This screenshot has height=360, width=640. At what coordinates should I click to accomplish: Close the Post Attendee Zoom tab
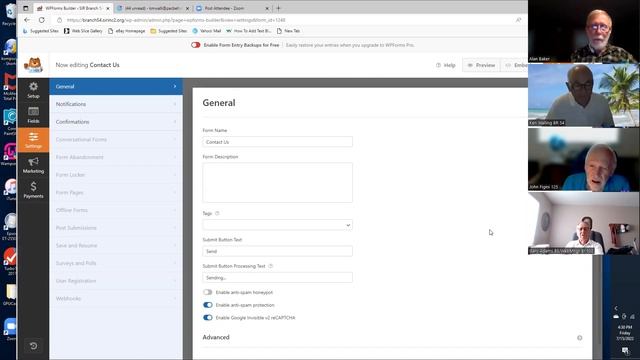(267, 8)
